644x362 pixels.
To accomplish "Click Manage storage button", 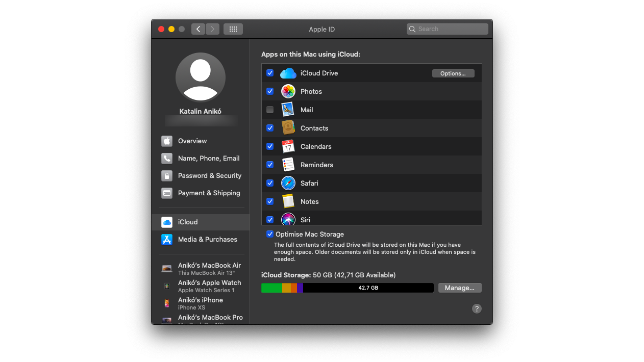I will coord(460,288).
